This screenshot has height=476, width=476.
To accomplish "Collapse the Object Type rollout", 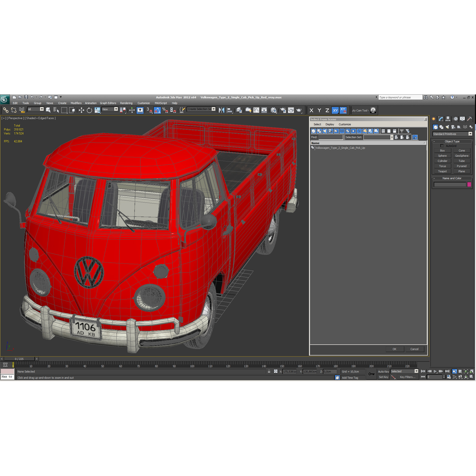I will tap(452, 141).
